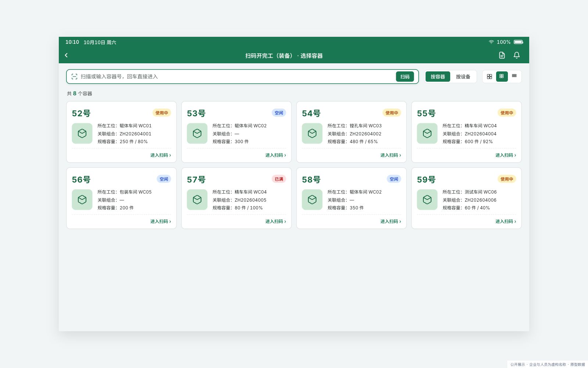The width and height of the screenshot is (588, 368).
Task: Switch to the 按设备 tab
Action: coord(463,77)
